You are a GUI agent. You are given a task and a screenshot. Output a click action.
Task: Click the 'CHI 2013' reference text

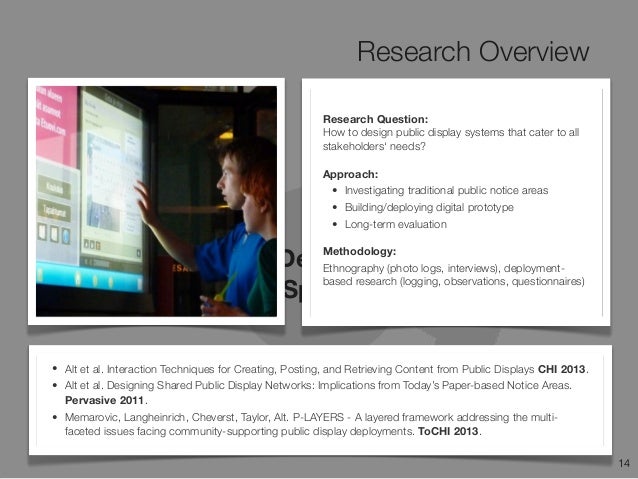click(x=561, y=369)
